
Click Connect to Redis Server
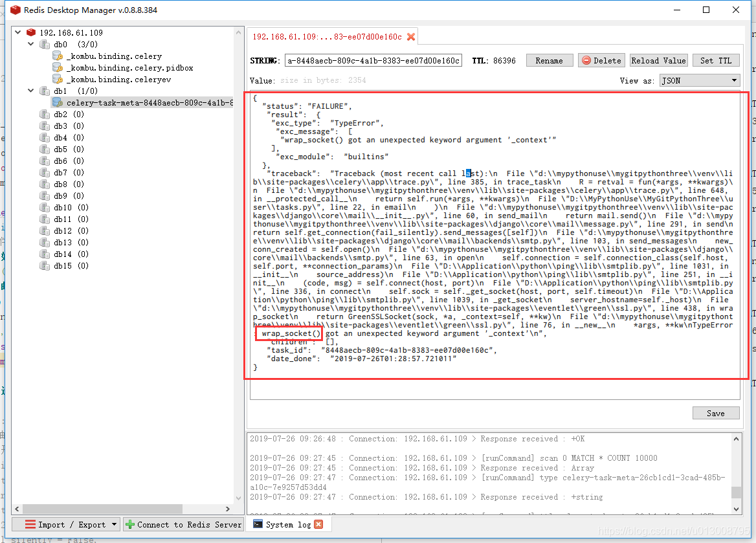pos(183,524)
